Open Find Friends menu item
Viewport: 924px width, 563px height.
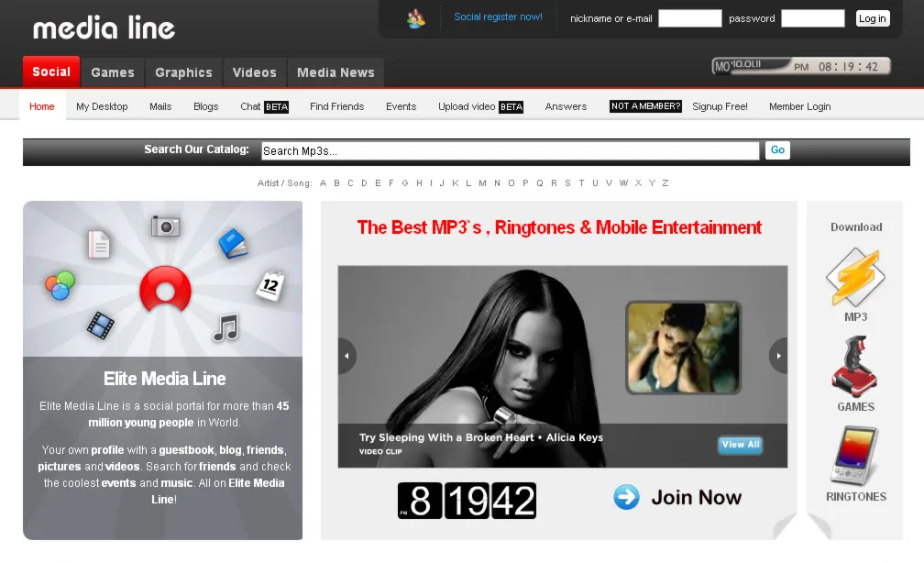[x=336, y=106]
